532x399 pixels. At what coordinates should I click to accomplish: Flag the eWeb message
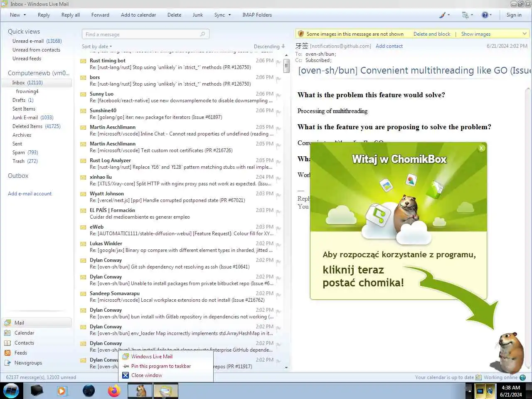coord(278,229)
